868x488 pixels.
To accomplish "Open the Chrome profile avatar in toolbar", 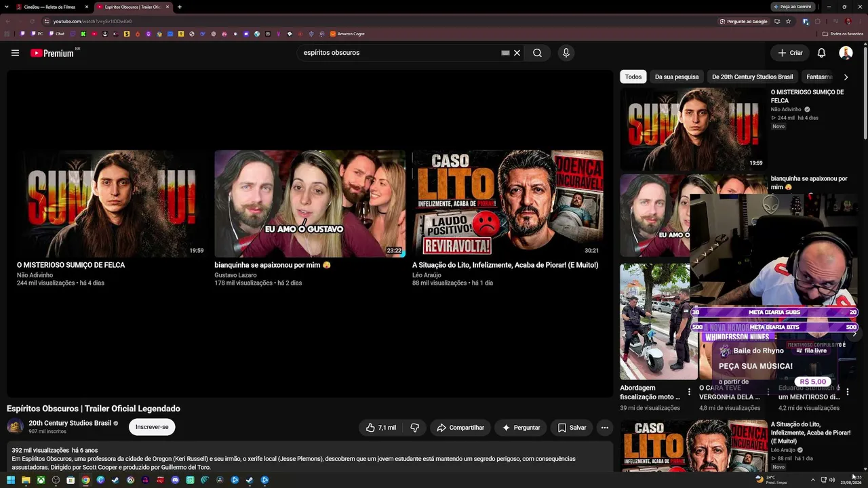I will click(848, 22).
